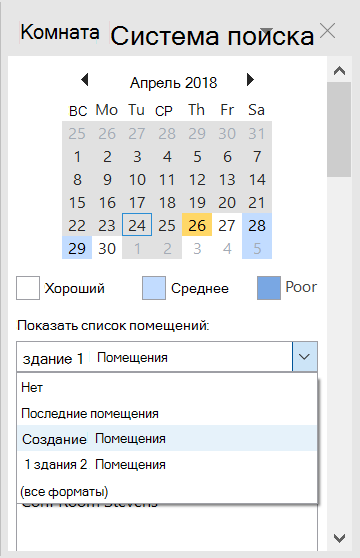Open the pane options dropdown arrow in title
The image size is (360, 558).
tap(266, 30)
